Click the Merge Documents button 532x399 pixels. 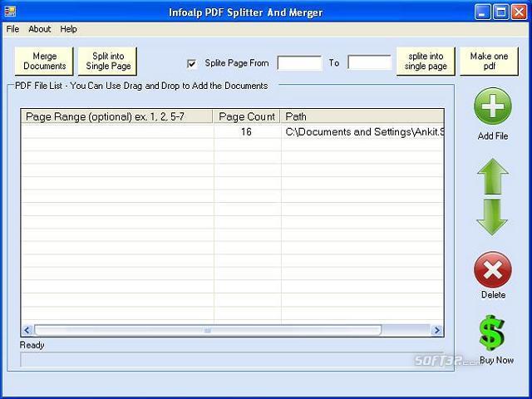44,61
